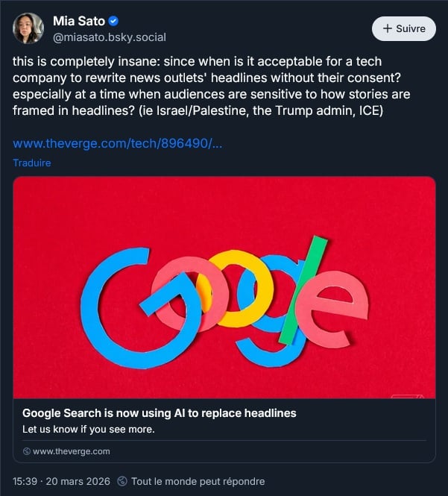Open the "Google Search is now using AI" headline
This screenshot has height=496, width=448.
pos(160,412)
